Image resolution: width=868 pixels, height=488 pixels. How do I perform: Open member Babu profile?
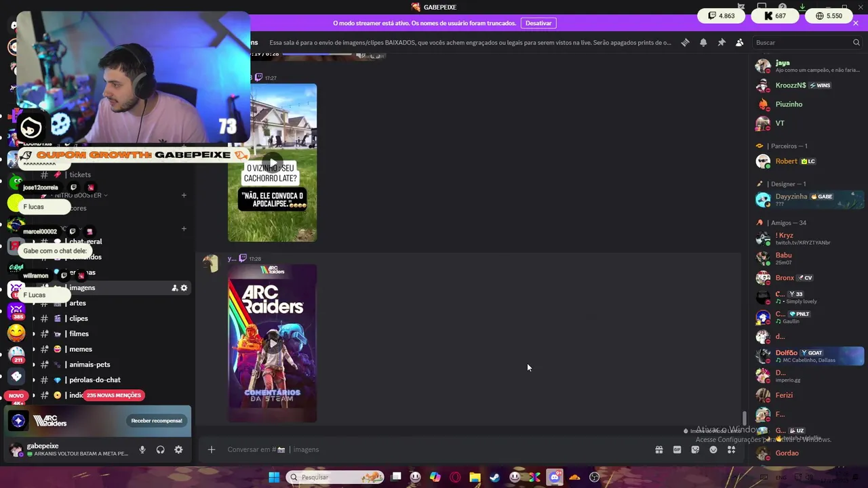click(809, 258)
